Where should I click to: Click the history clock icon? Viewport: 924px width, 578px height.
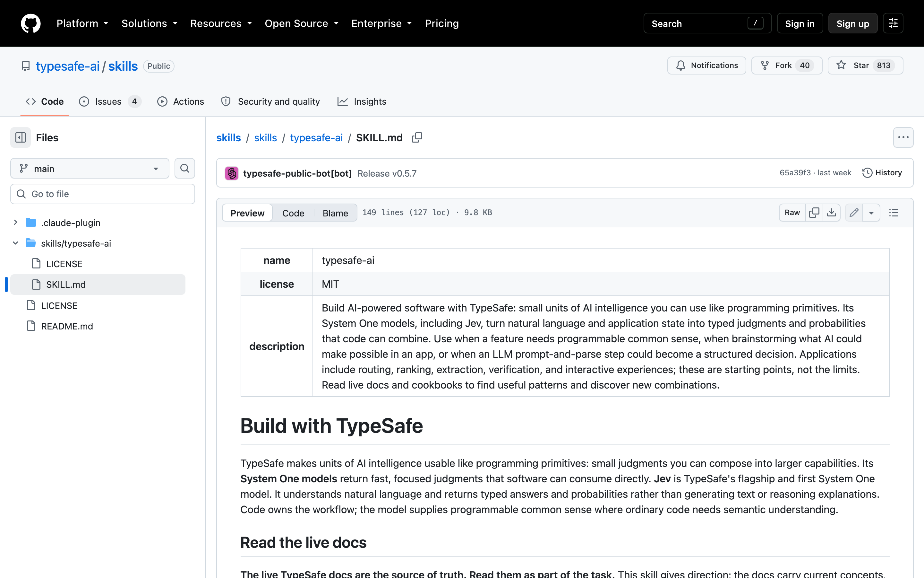point(867,173)
